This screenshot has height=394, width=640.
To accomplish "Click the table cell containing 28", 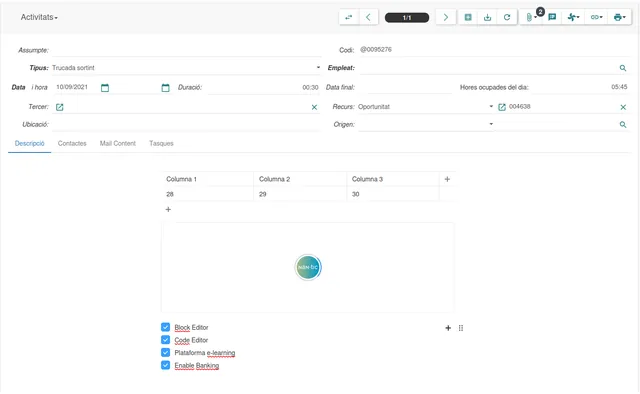I will (x=207, y=194).
